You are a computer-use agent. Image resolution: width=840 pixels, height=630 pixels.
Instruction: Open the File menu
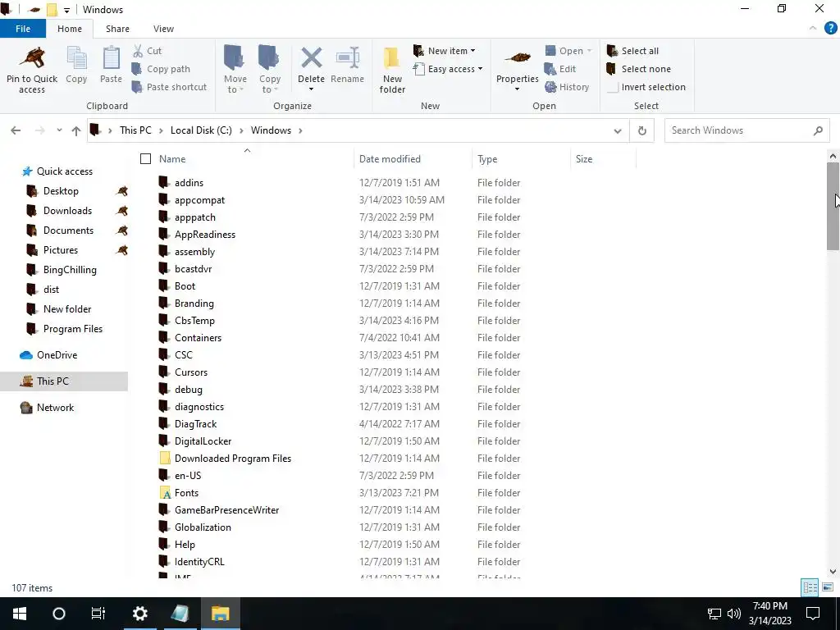pyautogui.click(x=22, y=29)
